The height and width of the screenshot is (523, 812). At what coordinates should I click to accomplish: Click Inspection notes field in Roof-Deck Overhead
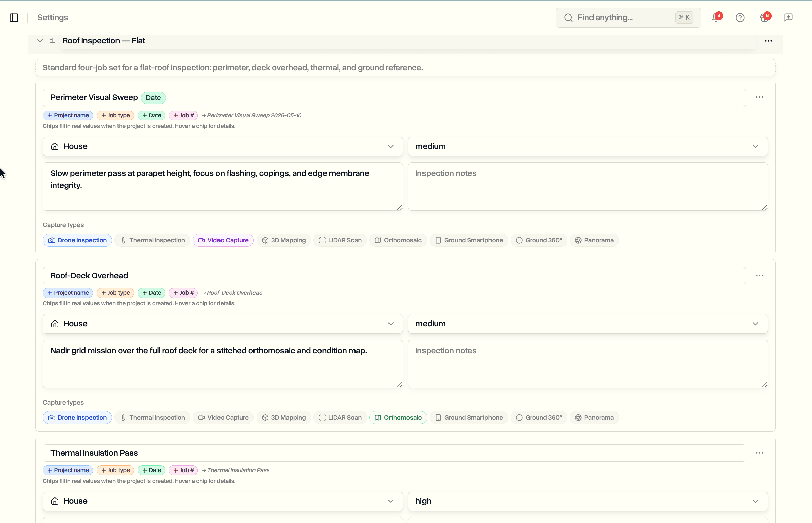click(x=587, y=364)
